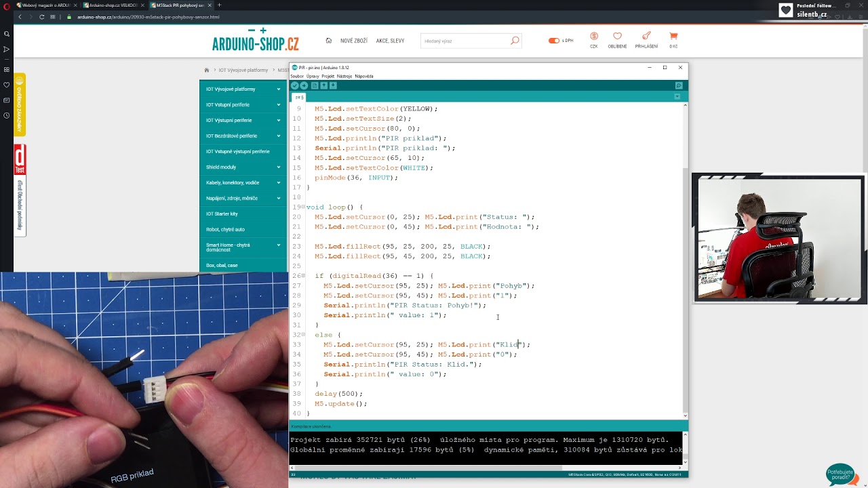Open the sketch tab dropdown arrow
This screenshot has width=868, height=488.
677,97
